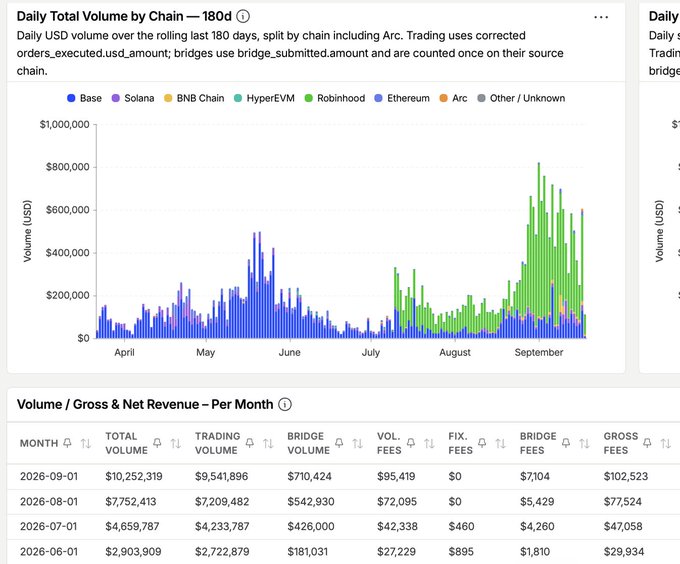Image resolution: width=680 pixels, height=564 pixels.
Task: Click bridge fees value $5,429
Action: [x=537, y=502]
